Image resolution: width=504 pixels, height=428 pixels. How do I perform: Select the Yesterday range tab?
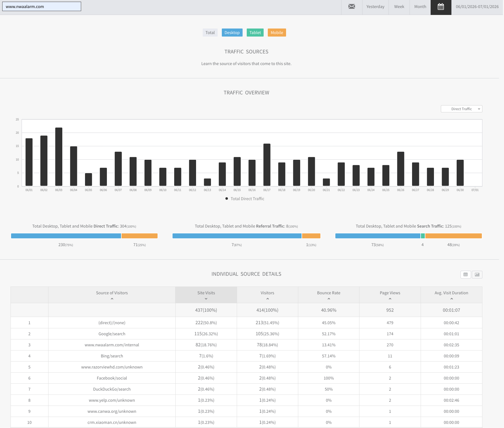375,7
